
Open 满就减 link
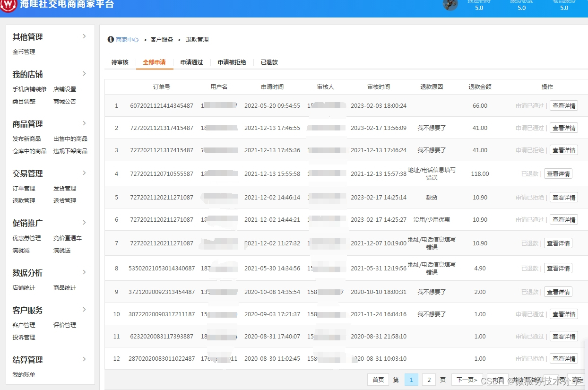pos(21,251)
